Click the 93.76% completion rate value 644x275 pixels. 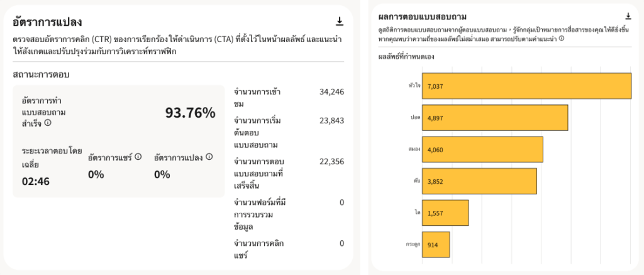click(x=190, y=113)
